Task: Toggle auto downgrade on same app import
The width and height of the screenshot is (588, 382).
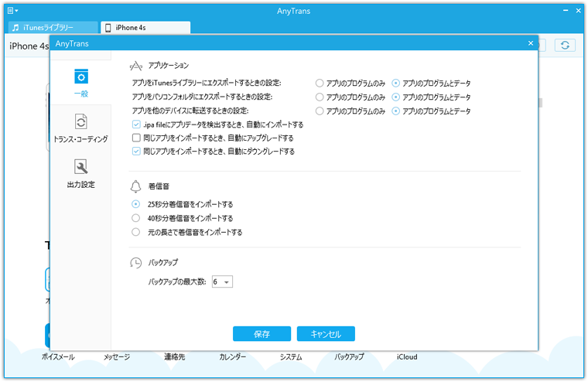Action: click(x=136, y=151)
